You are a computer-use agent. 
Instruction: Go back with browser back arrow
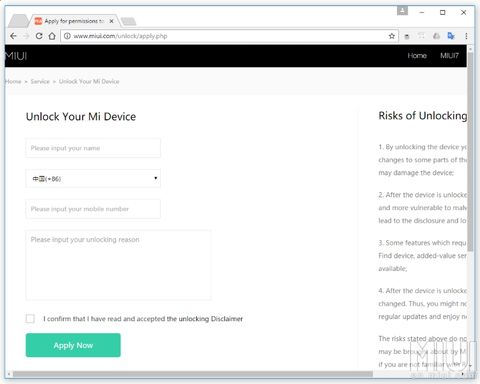13,36
